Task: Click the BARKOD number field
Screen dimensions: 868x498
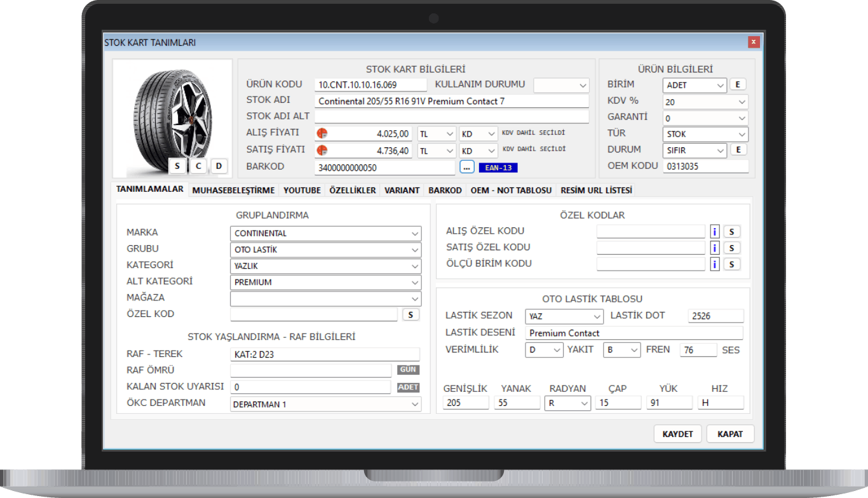Action: (385, 168)
